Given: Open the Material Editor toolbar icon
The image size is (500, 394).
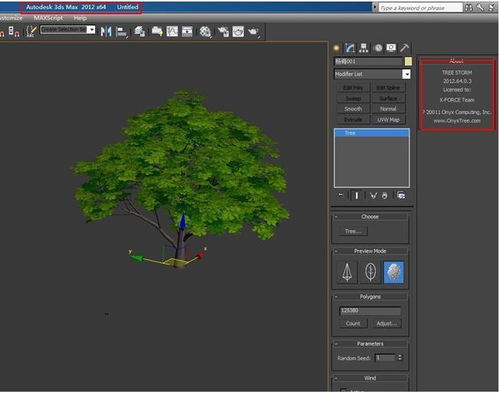Looking at the screenshot, I should point(205,32).
